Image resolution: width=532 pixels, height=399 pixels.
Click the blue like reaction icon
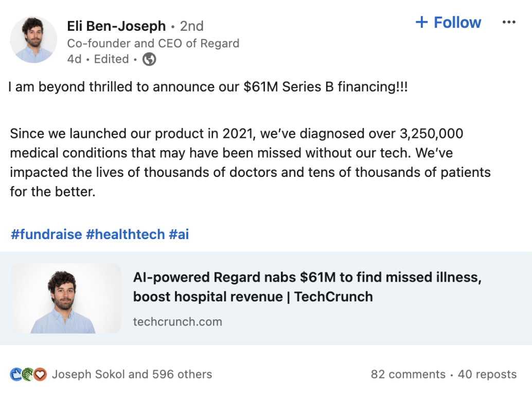[16, 374]
